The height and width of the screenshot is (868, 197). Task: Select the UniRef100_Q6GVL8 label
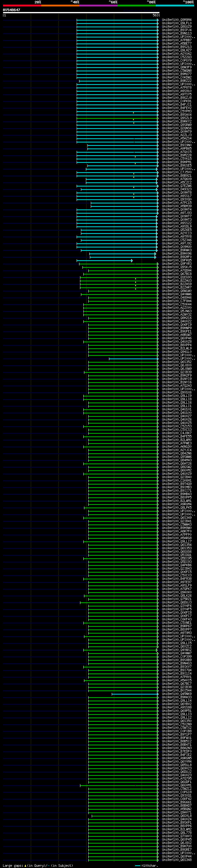(x=177, y=815)
